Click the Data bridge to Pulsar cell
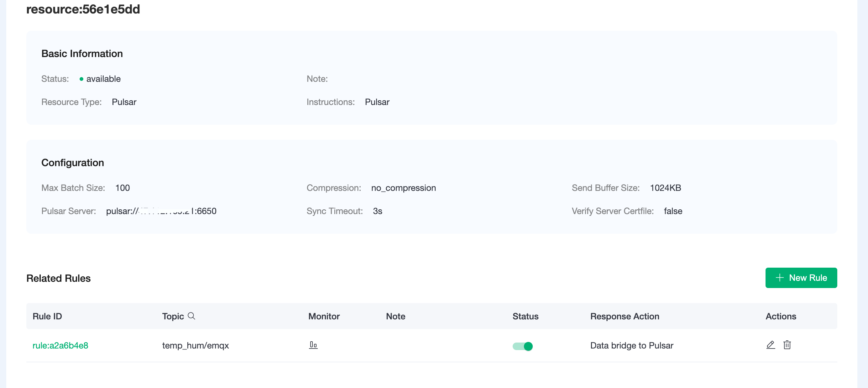 click(x=631, y=345)
